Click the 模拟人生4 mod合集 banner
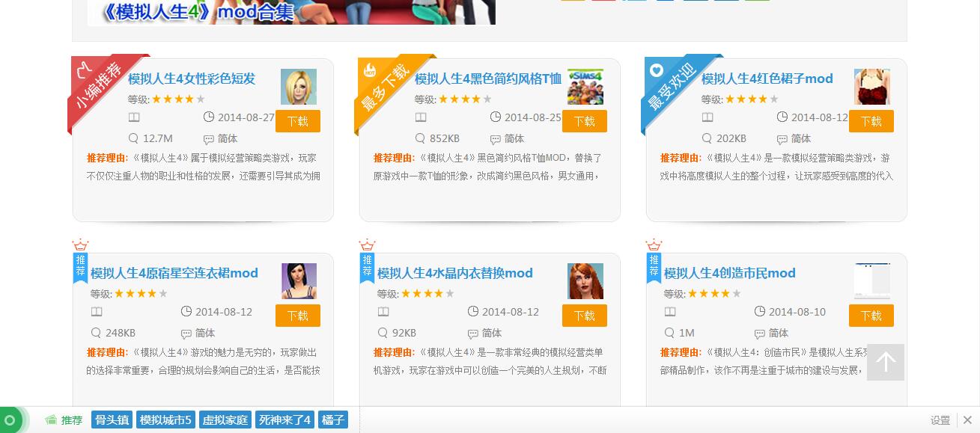This screenshot has height=433, width=980. tap(291, 13)
